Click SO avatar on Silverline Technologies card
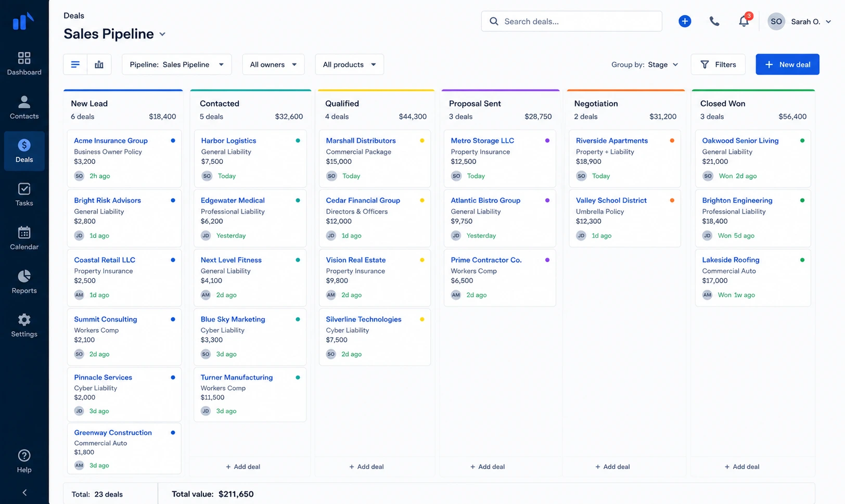Image resolution: width=845 pixels, height=504 pixels. 331,354
